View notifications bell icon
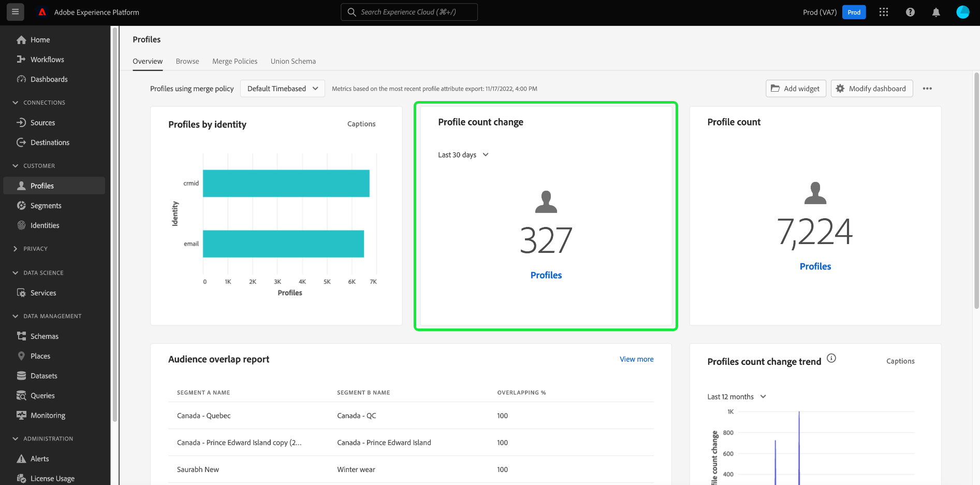This screenshot has height=485, width=980. 936,12
